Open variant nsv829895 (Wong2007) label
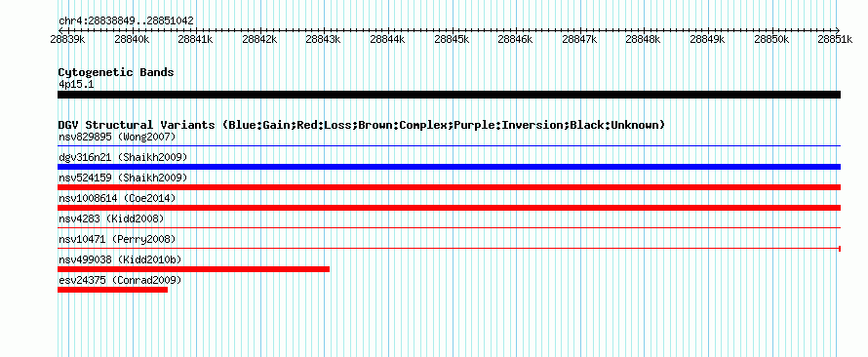This screenshot has height=357, width=868. coord(117,137)
